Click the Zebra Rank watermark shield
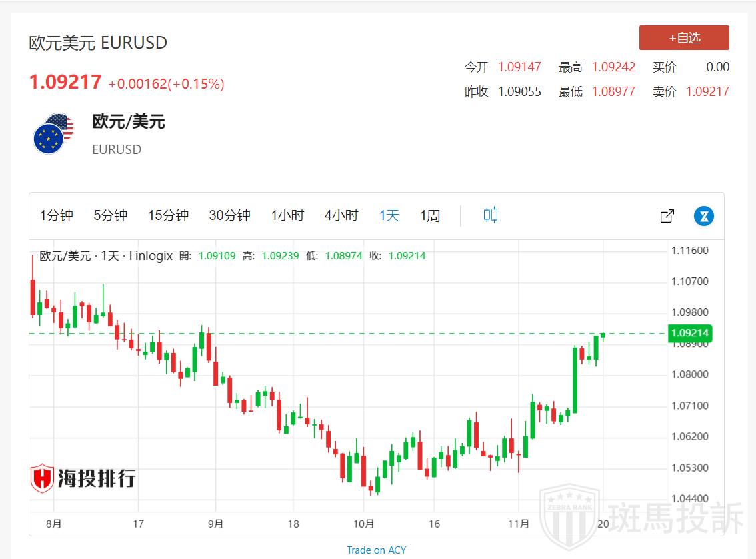756x559 pixels. point(569,516)
